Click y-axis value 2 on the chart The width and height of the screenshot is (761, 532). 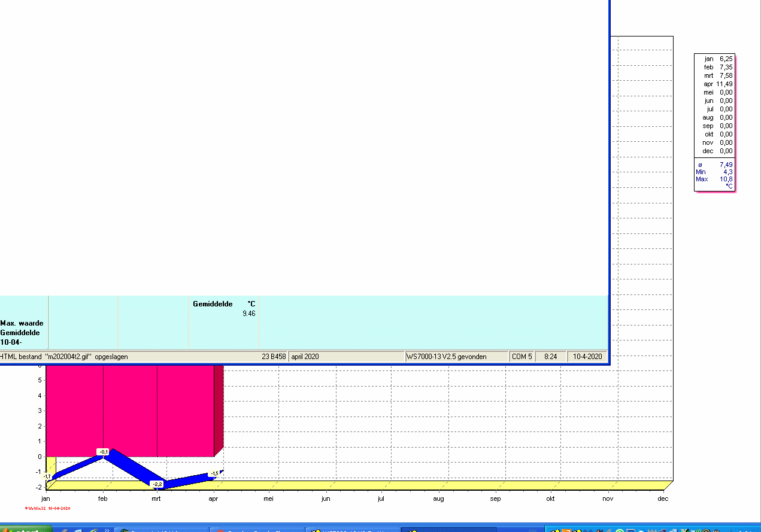click(40, 426)
